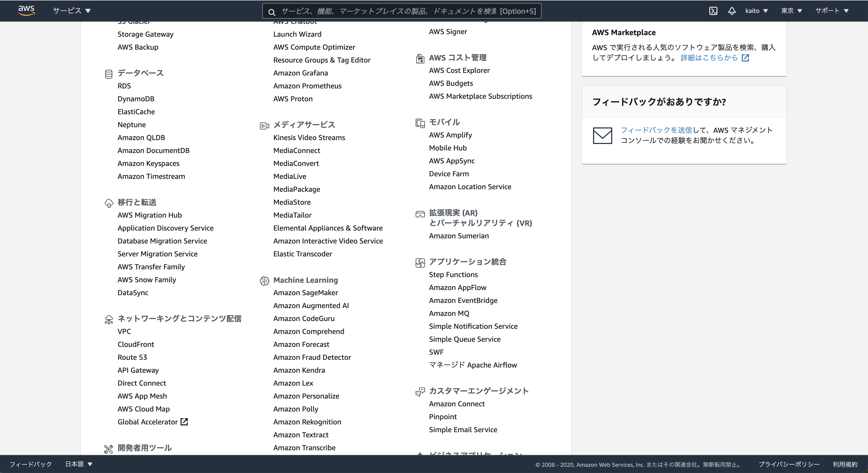Click the notifications bell icon
The height and width of the screenshot is (473, 868).
click(731, 11)
